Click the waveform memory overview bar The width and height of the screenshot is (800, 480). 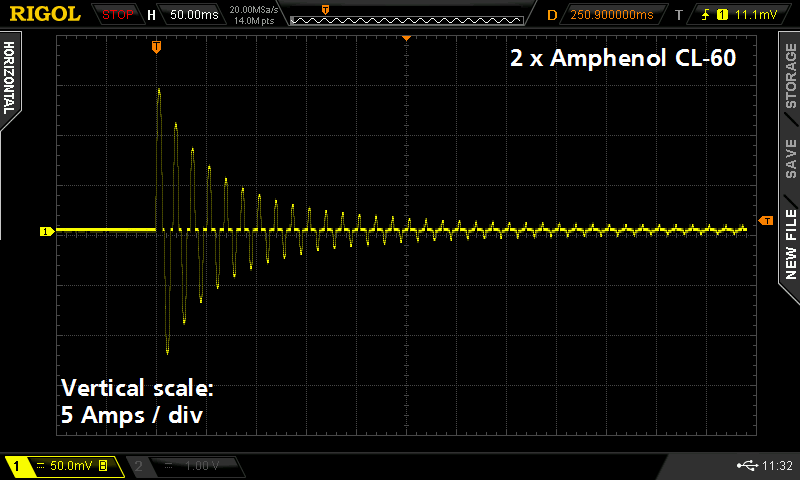[x=407, y=20]
